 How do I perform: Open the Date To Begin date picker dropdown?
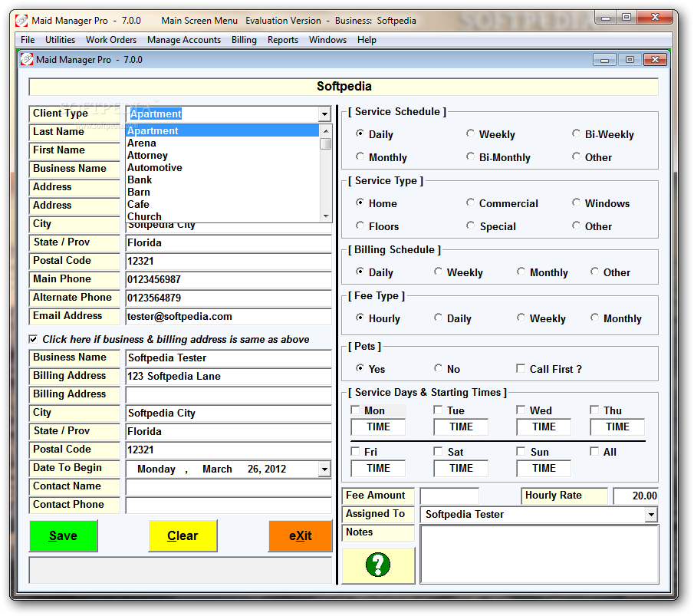[324, 469]
